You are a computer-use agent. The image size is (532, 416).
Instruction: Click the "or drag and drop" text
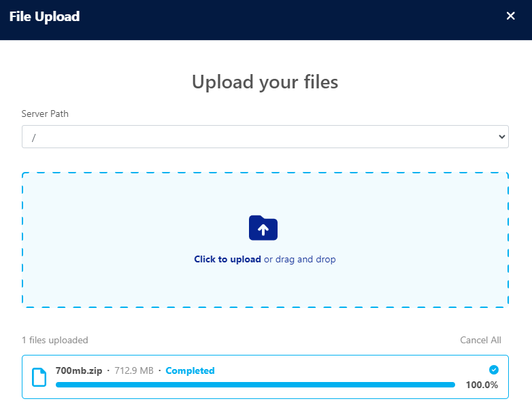[x=300, y=260]
